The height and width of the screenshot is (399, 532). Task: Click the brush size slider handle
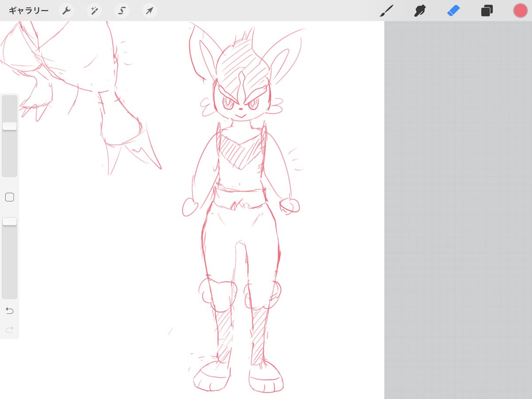pos(9,126)
